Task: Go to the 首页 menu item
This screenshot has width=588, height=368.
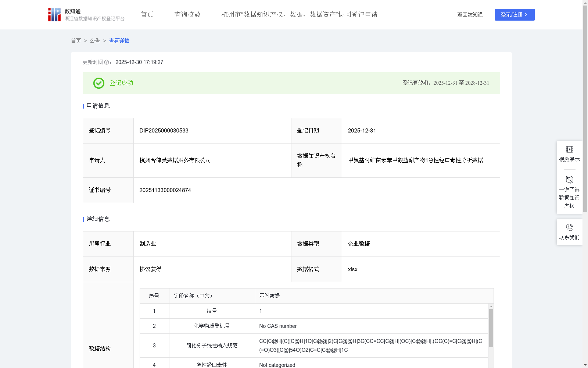Action: click(147, 14)
